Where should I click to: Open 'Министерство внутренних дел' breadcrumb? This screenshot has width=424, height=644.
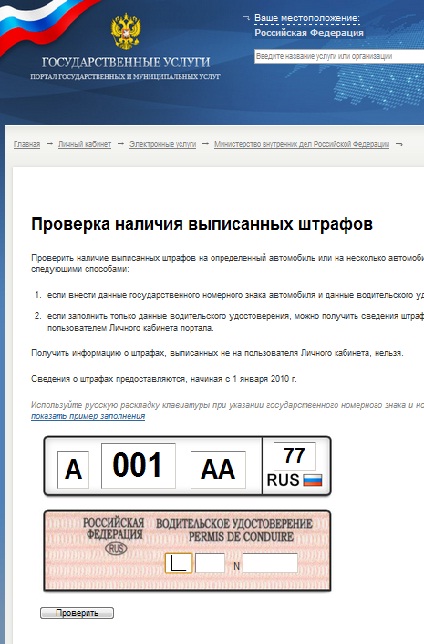pyautogui.click(x=301, y=144)
